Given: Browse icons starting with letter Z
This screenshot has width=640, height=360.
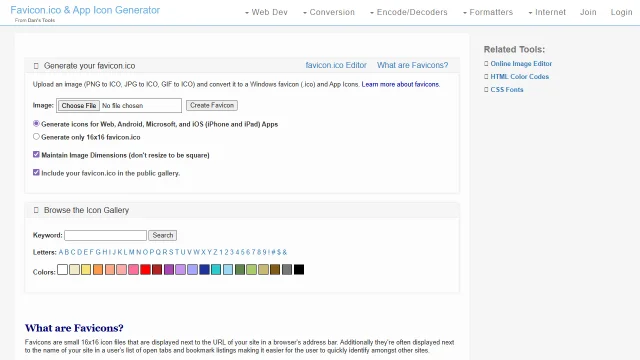Looking at the screenshot, I should click(x=215, y=252).
